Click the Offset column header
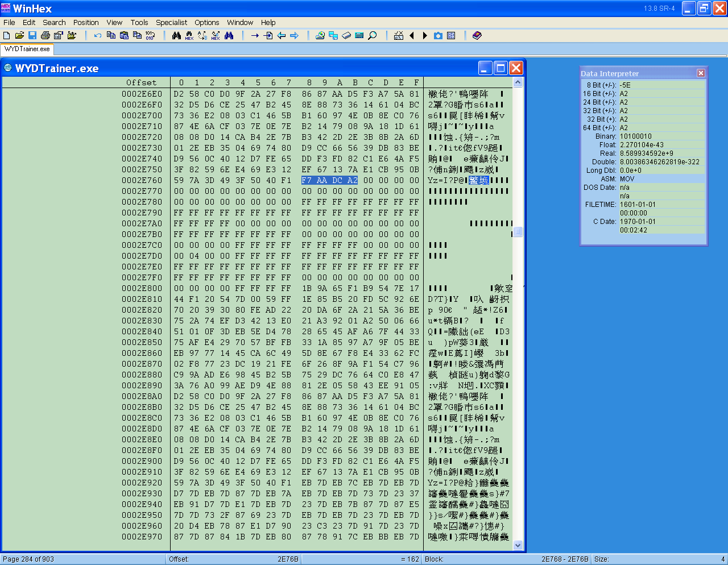Viewport: 728px width, 565px height. [x=141, y=82]
